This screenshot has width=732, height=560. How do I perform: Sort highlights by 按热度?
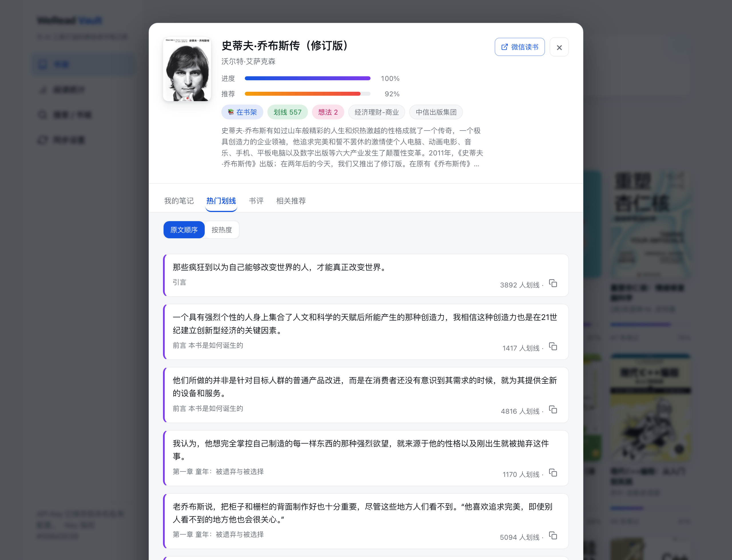(222, 230)
